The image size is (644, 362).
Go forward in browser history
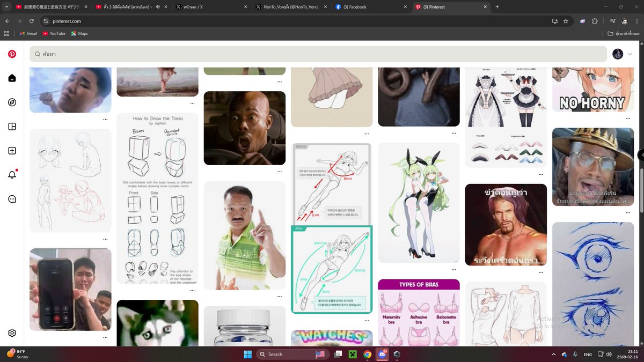(x=19, y=21)
